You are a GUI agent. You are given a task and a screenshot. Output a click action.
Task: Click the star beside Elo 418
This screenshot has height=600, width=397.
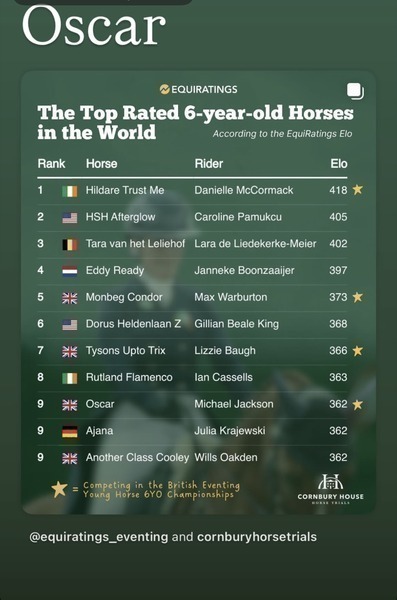pos(358,189)
